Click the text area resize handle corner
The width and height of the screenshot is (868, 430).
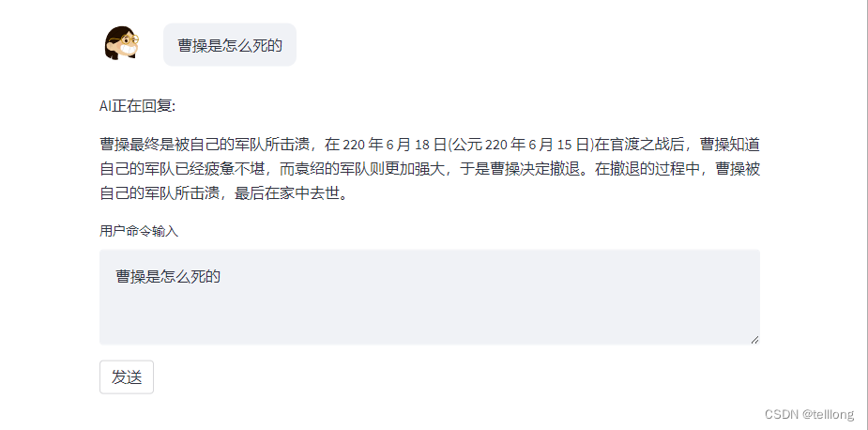pos(754,339)
